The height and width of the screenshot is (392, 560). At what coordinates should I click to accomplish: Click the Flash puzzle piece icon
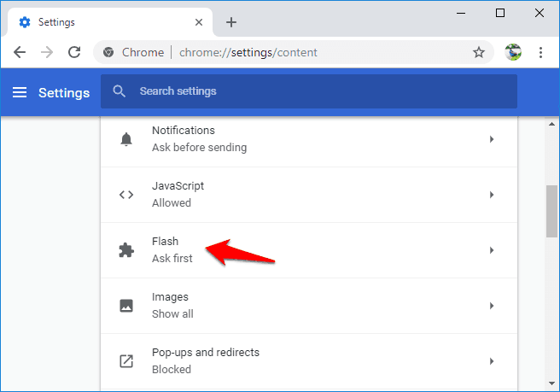[126, 250]
